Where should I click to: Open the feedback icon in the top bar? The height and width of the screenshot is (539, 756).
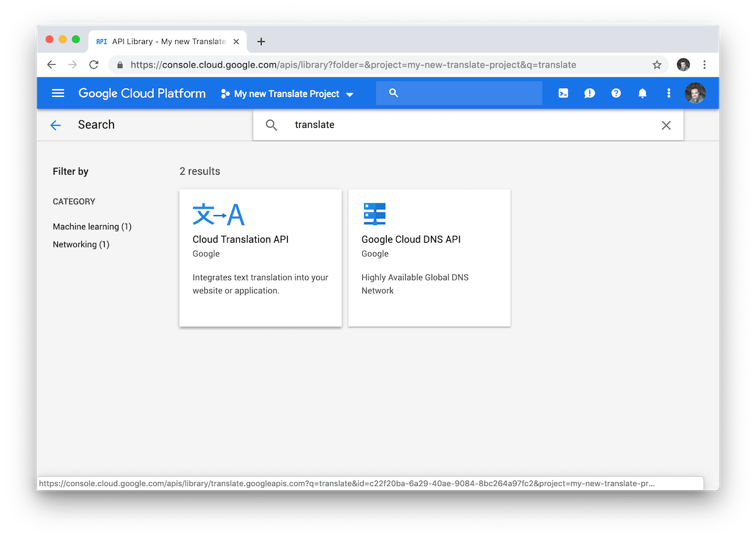[589, 93]
